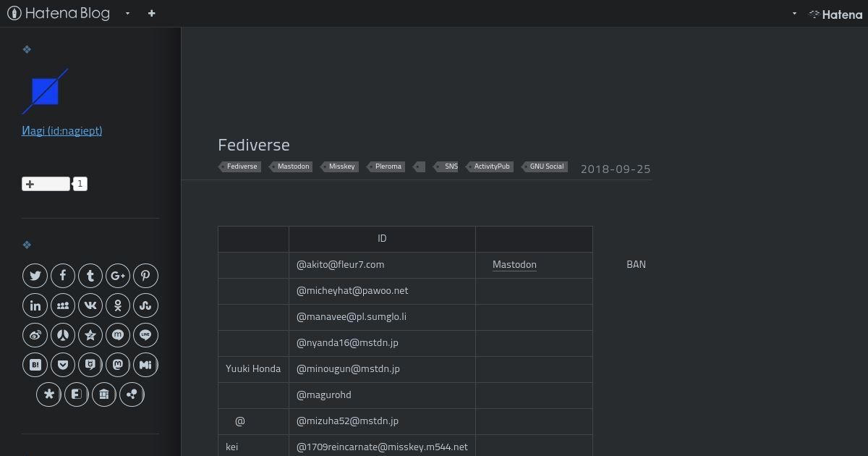Image resolution: width=868 pixels, height=456 pixels.
Task: Expand dropdown beside Hatena logo top right
Action: (794, 13)
